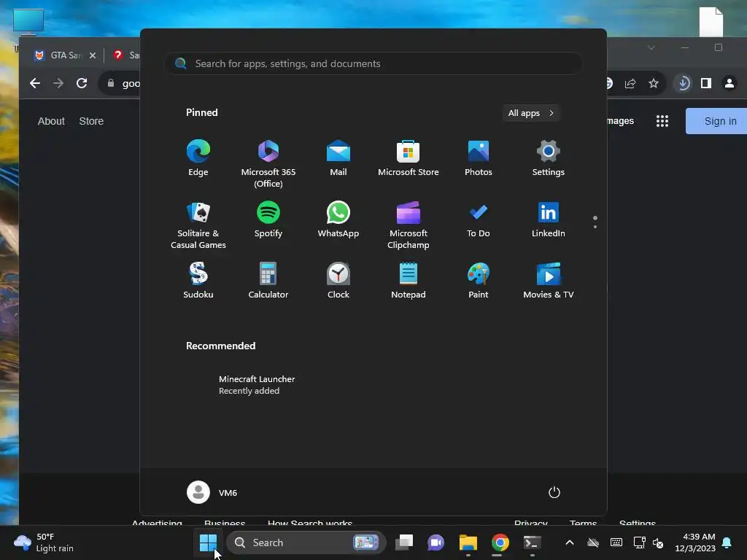This screenshot has width=747, height=560.
Task: Reload the page in Chrome
Action: tap(82, 83)
